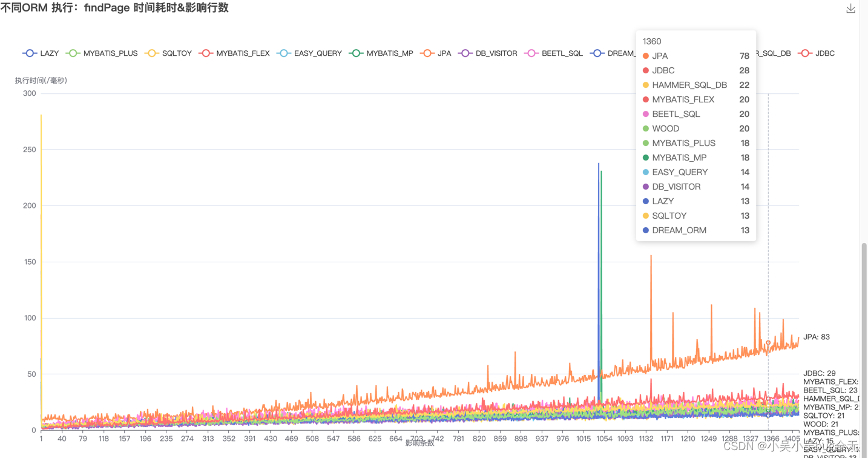Viewport: 868px width, 458px height.
Task: Click the x-axis label 820
Action: pyautogui.click(x=479, y=439)
